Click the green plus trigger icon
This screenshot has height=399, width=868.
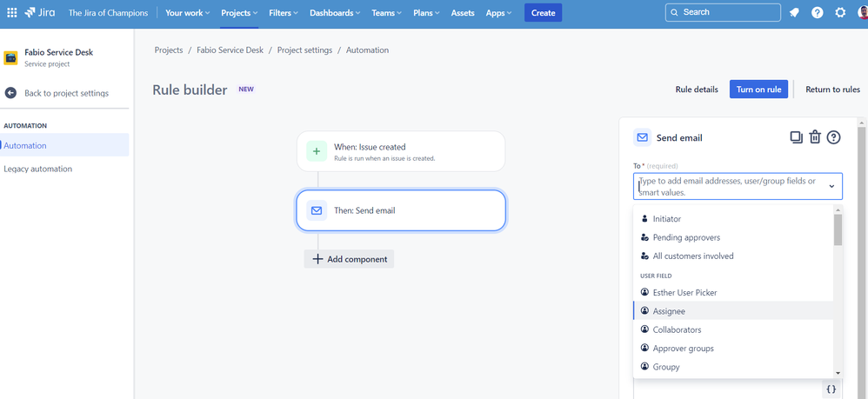click(317, 151)
